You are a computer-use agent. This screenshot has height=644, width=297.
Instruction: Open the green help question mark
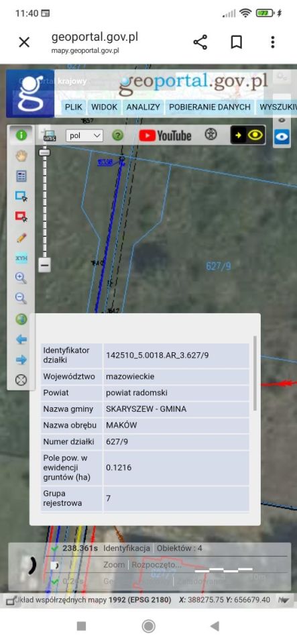118,135
